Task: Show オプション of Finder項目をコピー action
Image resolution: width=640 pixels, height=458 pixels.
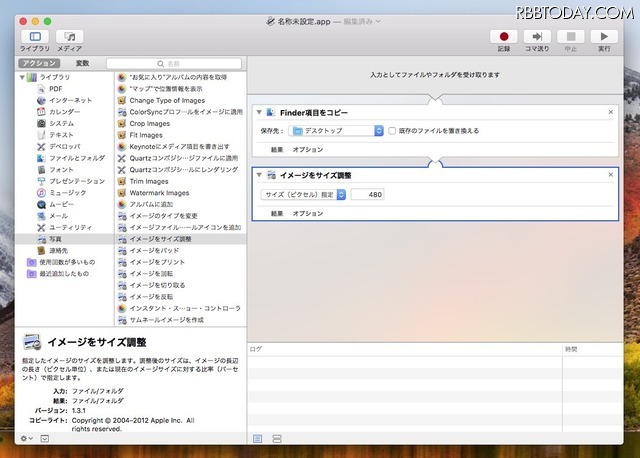Action: tap(308, 150)
